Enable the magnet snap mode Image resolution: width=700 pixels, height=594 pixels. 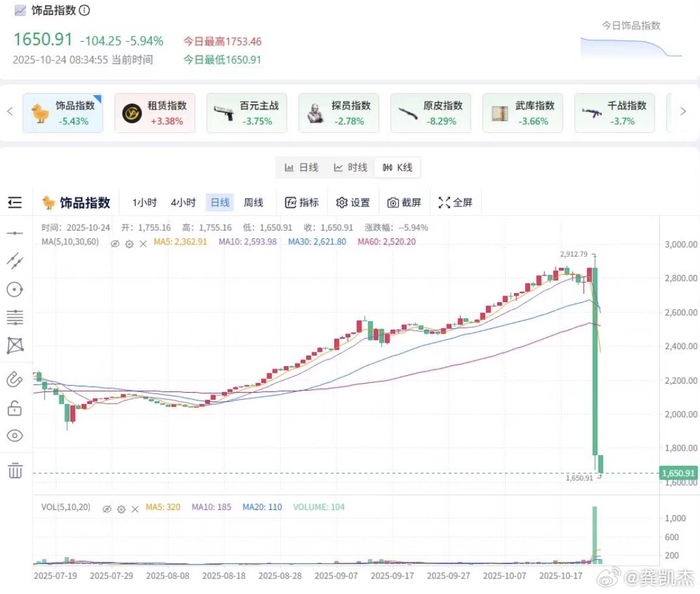[x=15, y=378]
